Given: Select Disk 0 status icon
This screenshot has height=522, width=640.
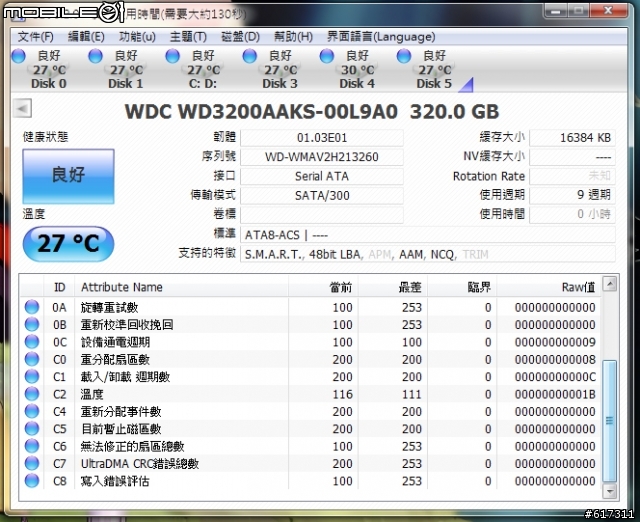Looking at the screenshot, I should [19, 56].
